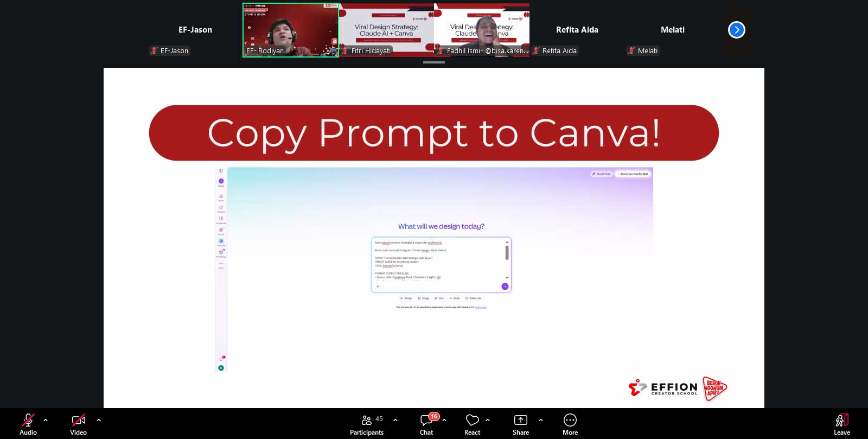Image resolution: width=868 pixels, height=439 pixels.
Task: Click the Start your trial button
Action: pyautogui.click(x=633, y=174)
